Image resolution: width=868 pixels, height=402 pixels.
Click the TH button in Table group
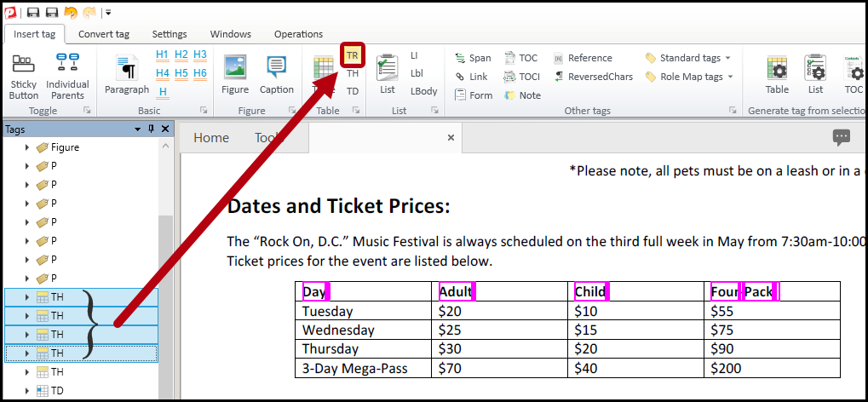[x=353, y=73]
